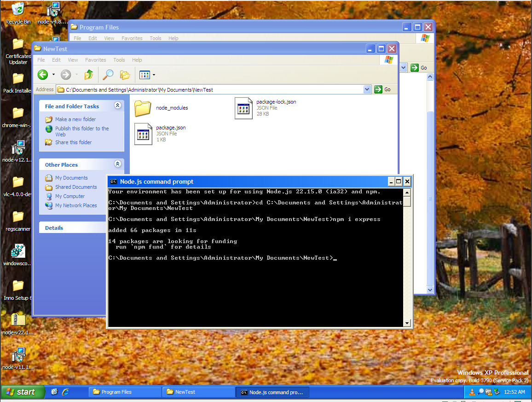
Task: Open the Address bar dropdown in NewTest
Action: (367, 89)
